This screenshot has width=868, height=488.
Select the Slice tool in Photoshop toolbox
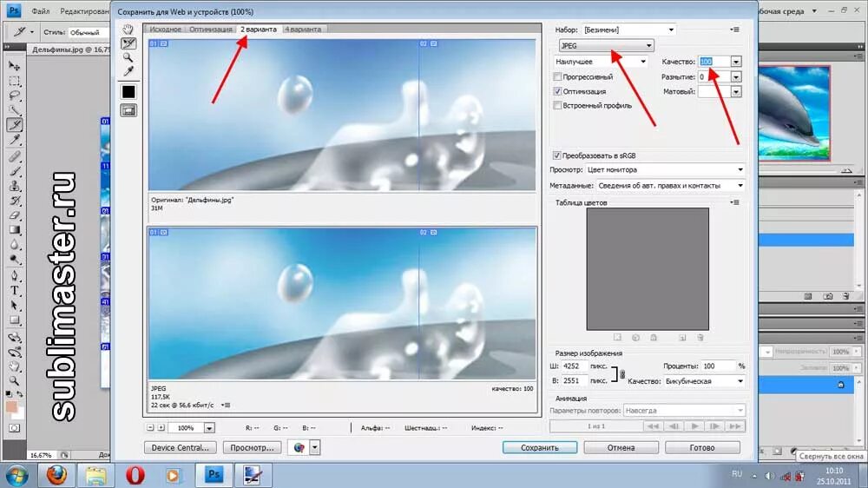coord(15,125)
